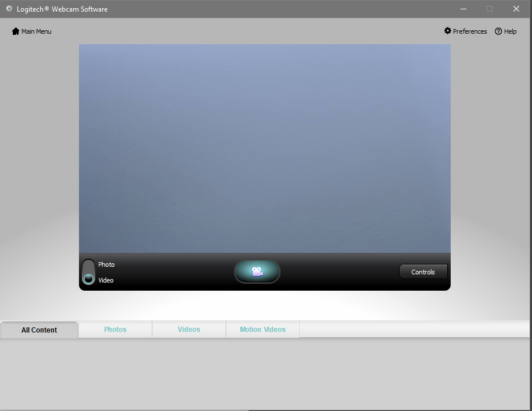Image resolution: width=532 pixels, height=411 pixels.
Task: Close the Logitech Webcam Software window
Action: tap(516, 9)
